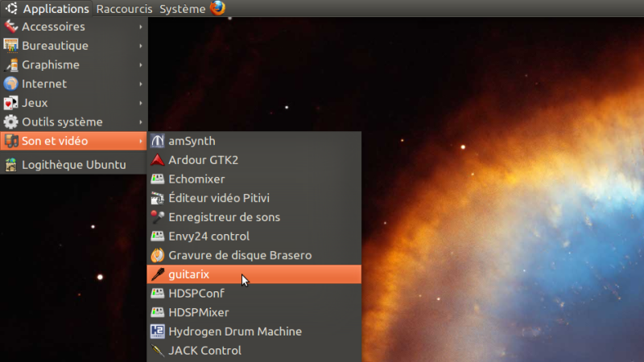The width and height of the screenshot is (644, 362).
Task: Click the Son et vidéo submenu arrow
Action: 141,142
